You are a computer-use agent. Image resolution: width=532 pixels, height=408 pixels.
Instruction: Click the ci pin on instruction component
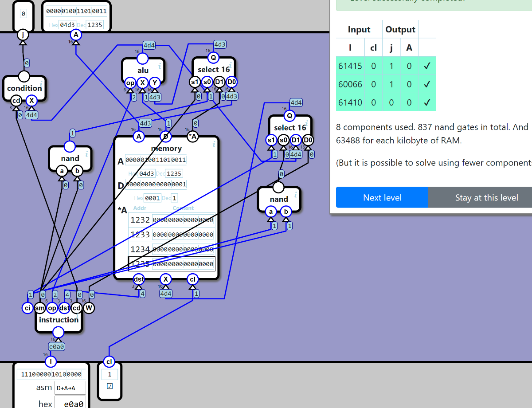(27, 307)
